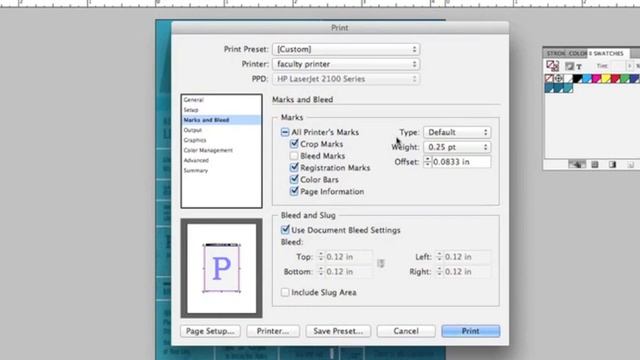The image size is (640, 360).
Task: Toggle Use Document Bleed Settings
Action: pyautogui.click(x=285, y=230)
